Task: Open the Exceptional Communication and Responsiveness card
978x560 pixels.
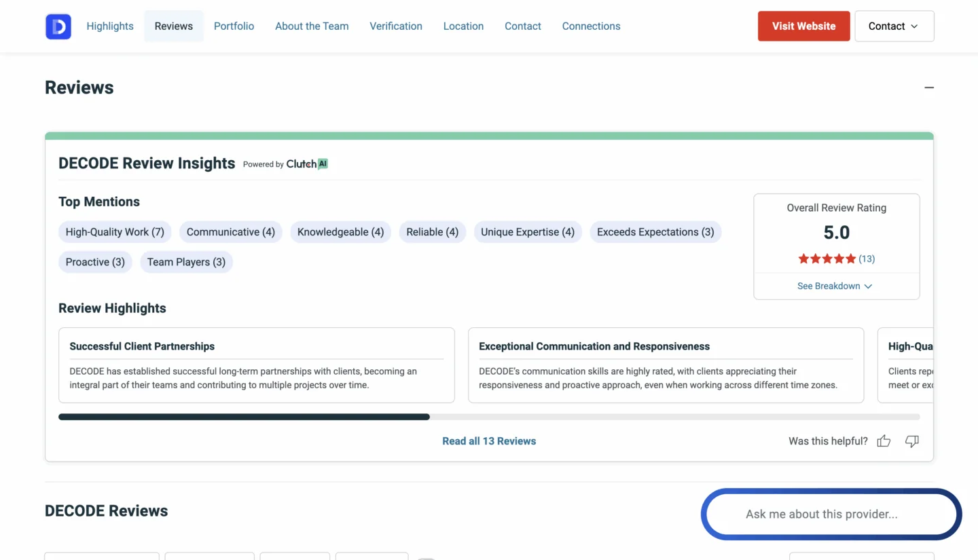Action: (x=666, y=365)
